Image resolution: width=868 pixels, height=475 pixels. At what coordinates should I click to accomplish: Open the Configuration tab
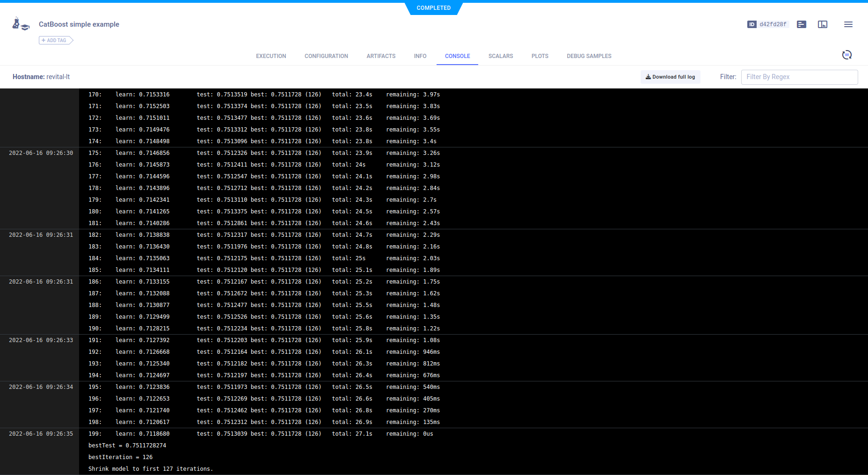pyautogui.click(x=326, y=56)
